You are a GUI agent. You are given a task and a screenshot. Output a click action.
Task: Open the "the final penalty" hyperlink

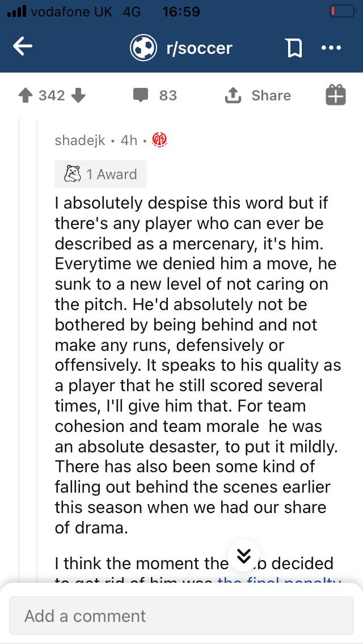tap(279, 582)
